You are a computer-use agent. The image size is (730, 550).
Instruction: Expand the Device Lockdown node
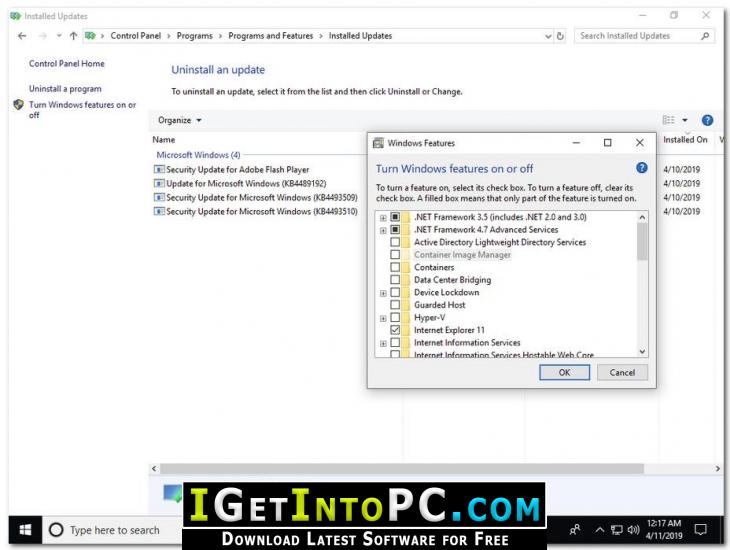383,293
